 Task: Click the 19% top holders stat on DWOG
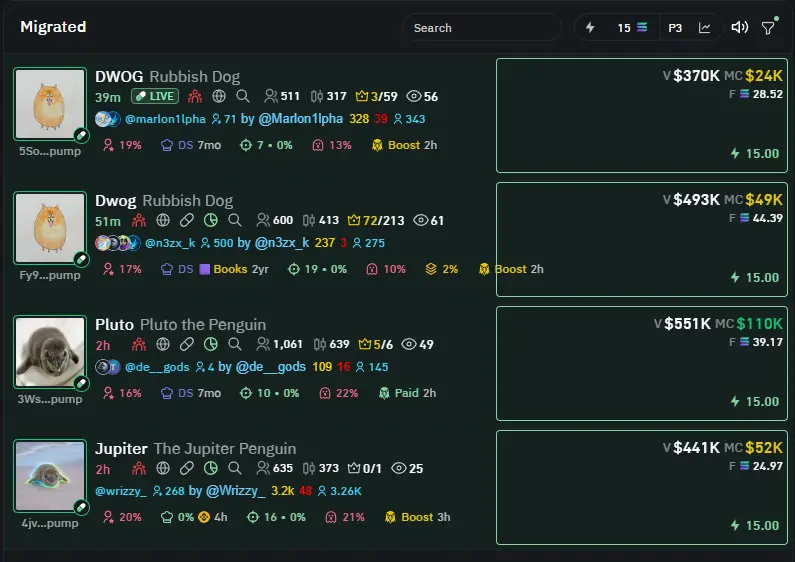pyautogui.click(x=122, y=145)
